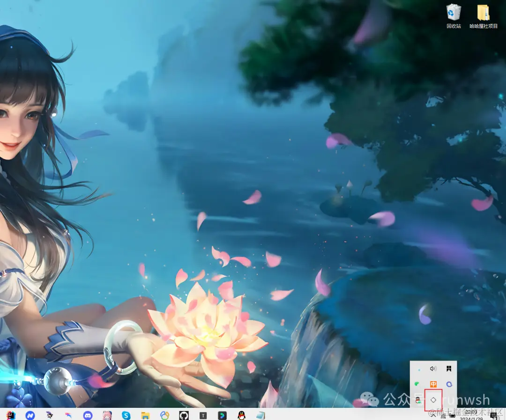Launch the blue N app on taskbar
The image size is (506, 420).
(x=30, y=415)
